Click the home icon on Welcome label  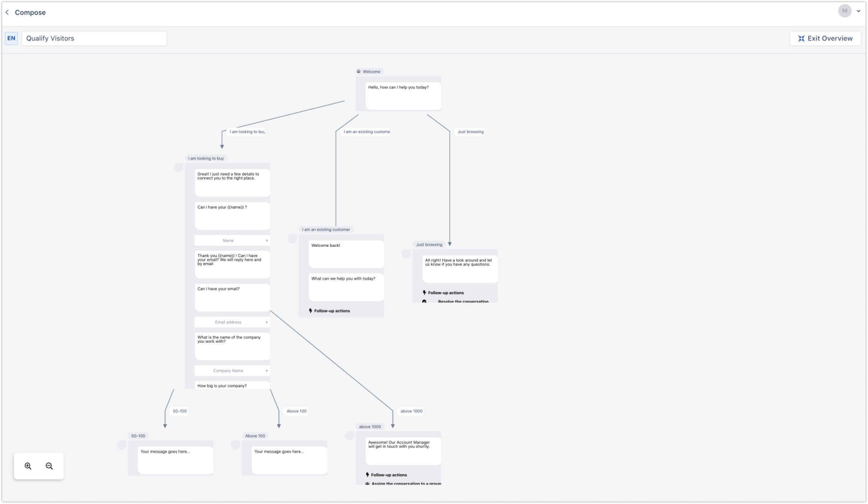coord(358,71)
